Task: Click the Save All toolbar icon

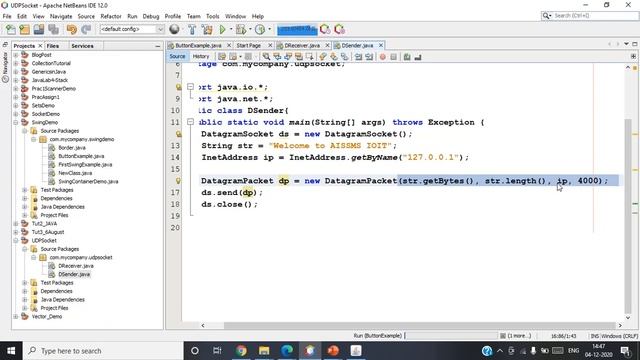Action: tap(53, 29)
